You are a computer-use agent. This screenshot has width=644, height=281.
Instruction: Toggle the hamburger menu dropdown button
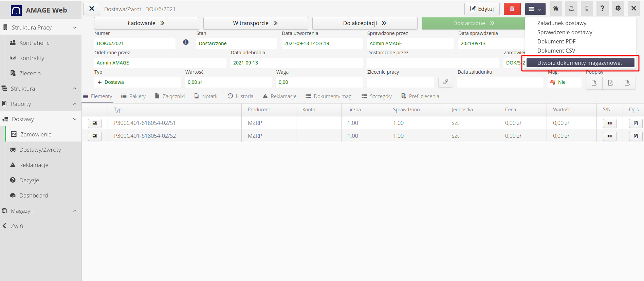535,9
